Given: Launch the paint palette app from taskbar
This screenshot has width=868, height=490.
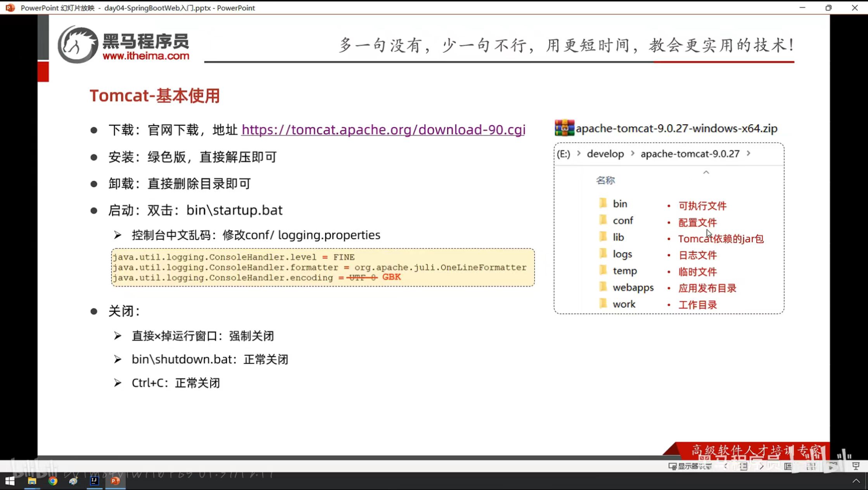Looking at the screenshot, I should (73, 481).
